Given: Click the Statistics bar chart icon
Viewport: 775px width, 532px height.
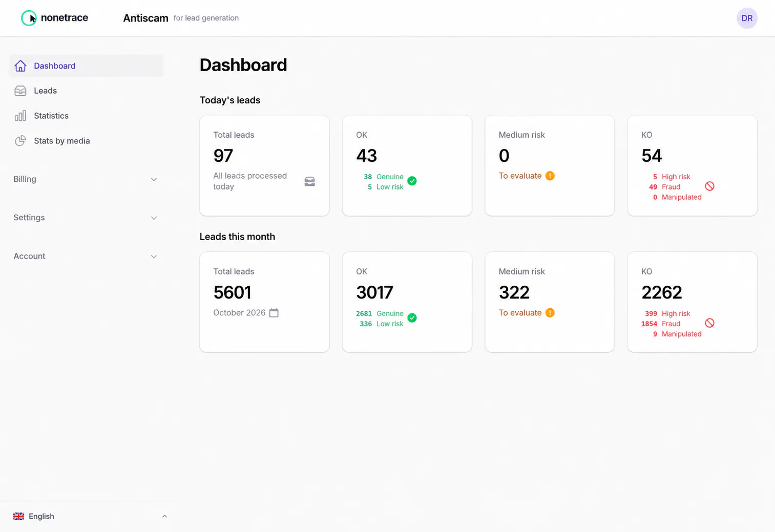Looking at the screenshot, I should [20, 116].
